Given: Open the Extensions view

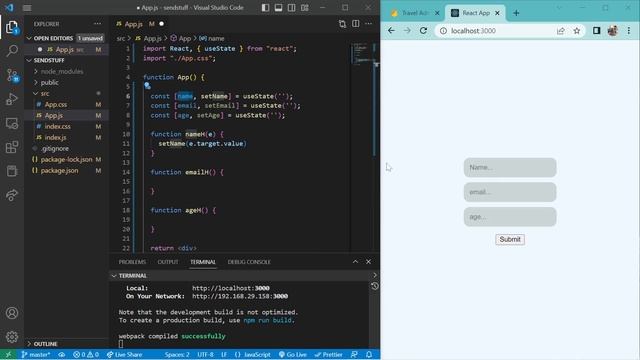Looking at the screenshot, I should (12, 147).
